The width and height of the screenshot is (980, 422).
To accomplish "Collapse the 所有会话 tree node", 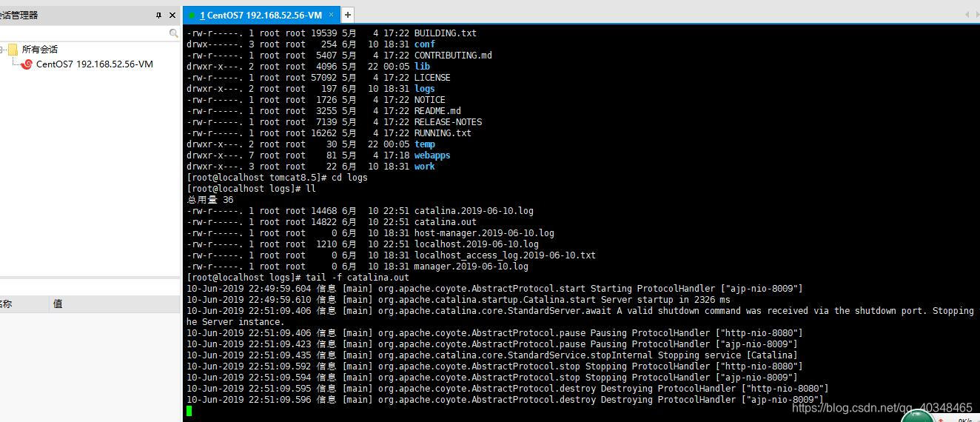I will point(3,50).
